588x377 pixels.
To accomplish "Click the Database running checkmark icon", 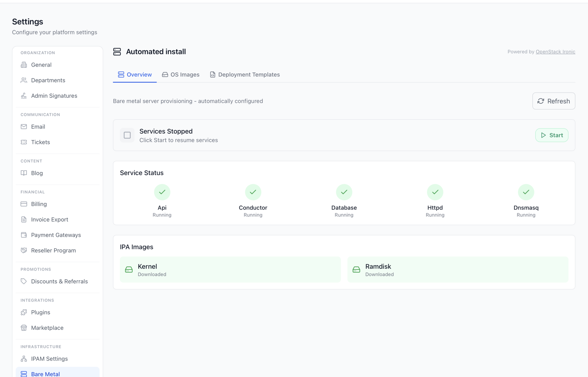I will click(344, 192).
